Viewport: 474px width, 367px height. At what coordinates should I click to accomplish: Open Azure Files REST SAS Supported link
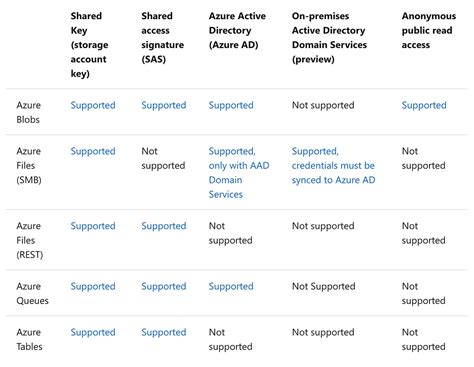click(x=164, y=226)
